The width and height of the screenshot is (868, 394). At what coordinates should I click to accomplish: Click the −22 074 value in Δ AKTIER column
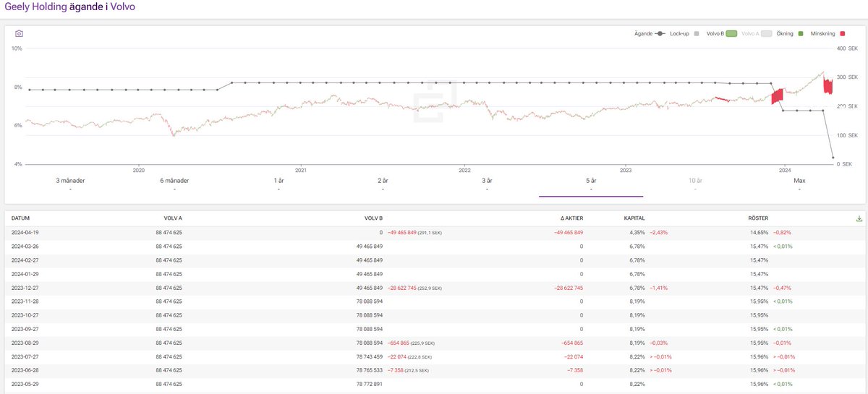[x=574, y=356]
